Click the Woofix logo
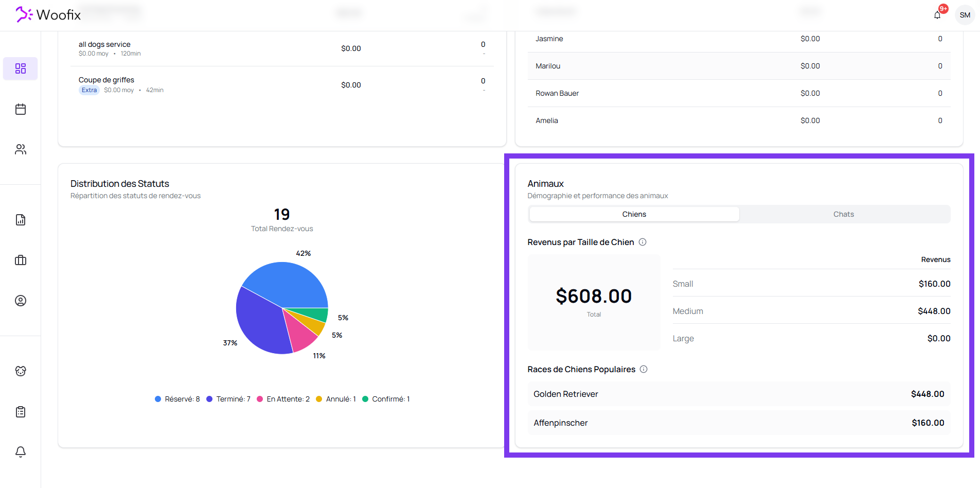980x488 pixels. pyautogui.click(x=48, y=15)
